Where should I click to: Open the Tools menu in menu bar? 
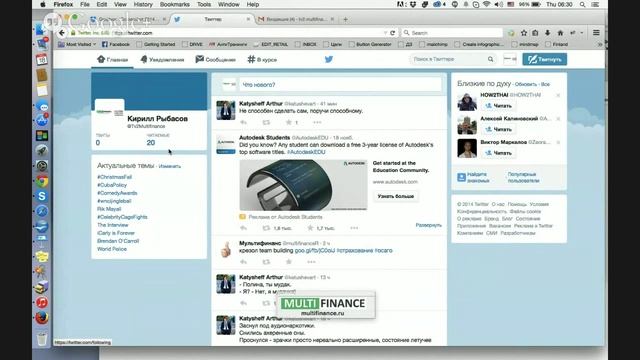click(204, 4)
